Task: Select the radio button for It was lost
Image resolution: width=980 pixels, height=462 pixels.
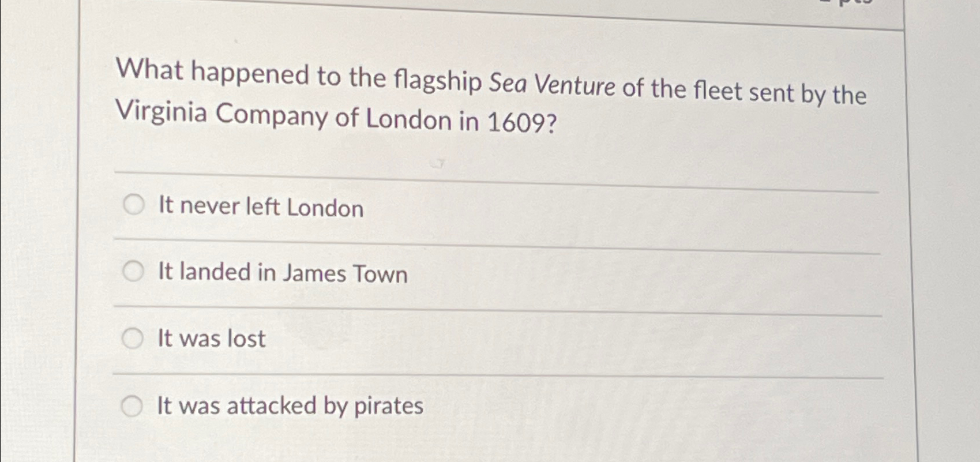Action: (x=134, y=337)
